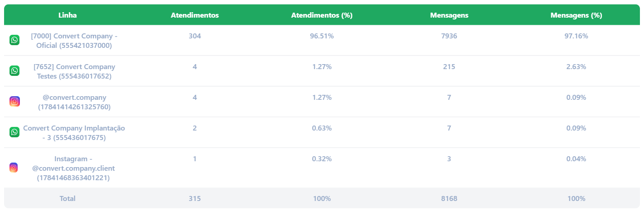Image resolution: width=644 pixels, height=210 pixels.
Task: Select the @convert.company Instagram line name
Action: coord(74,102)
